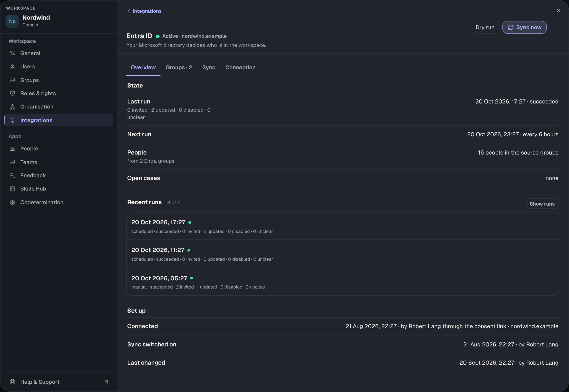Switch to the Overview tab

(x=143, y=67)
